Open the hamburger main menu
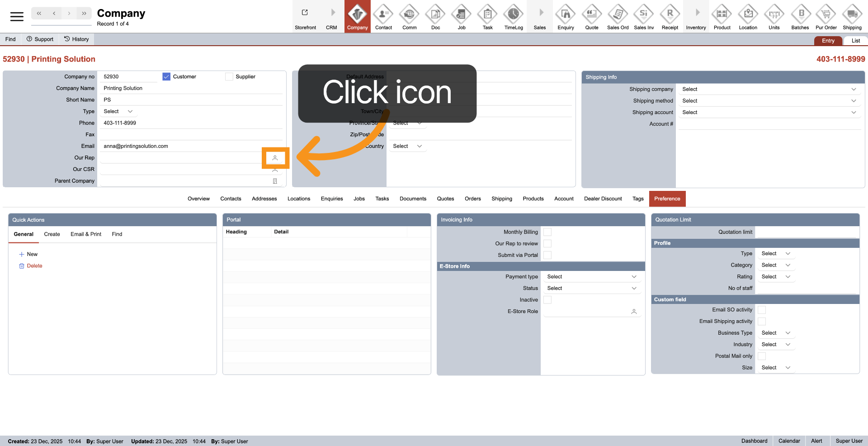The width and height of the screenshot is (868, 446). (17, 17)
